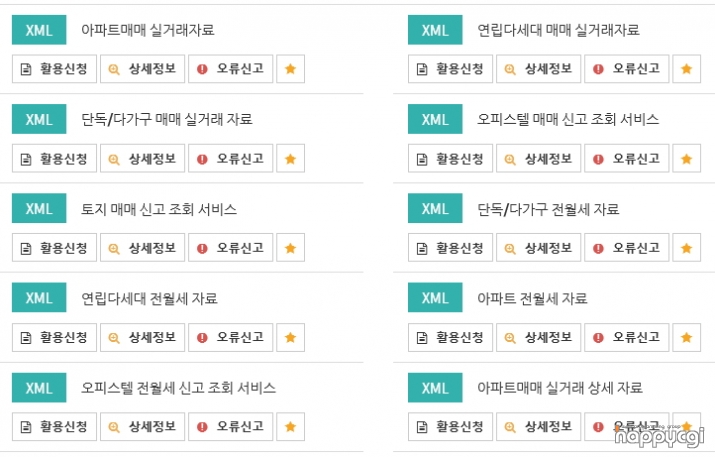The height and width of the screenshot is (457, 715).
Task: Add 단독/다가구 전월세 자료 to favorites star
Action: pos(686,248)
